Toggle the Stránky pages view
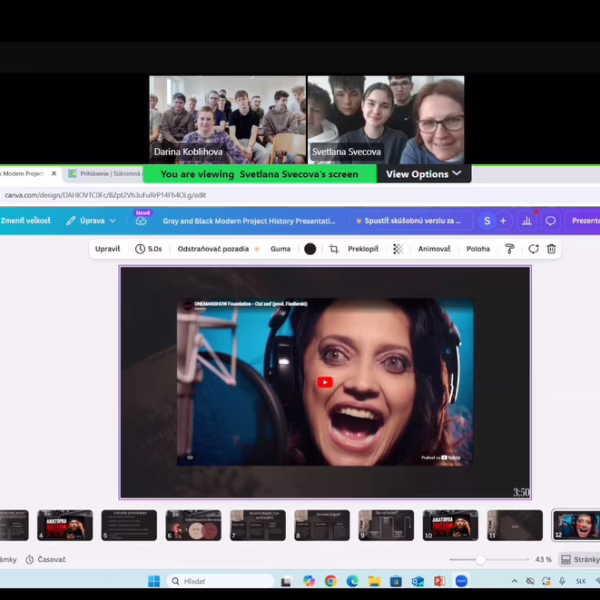This screenshot has width=600, height=600. tap(579, 559)
